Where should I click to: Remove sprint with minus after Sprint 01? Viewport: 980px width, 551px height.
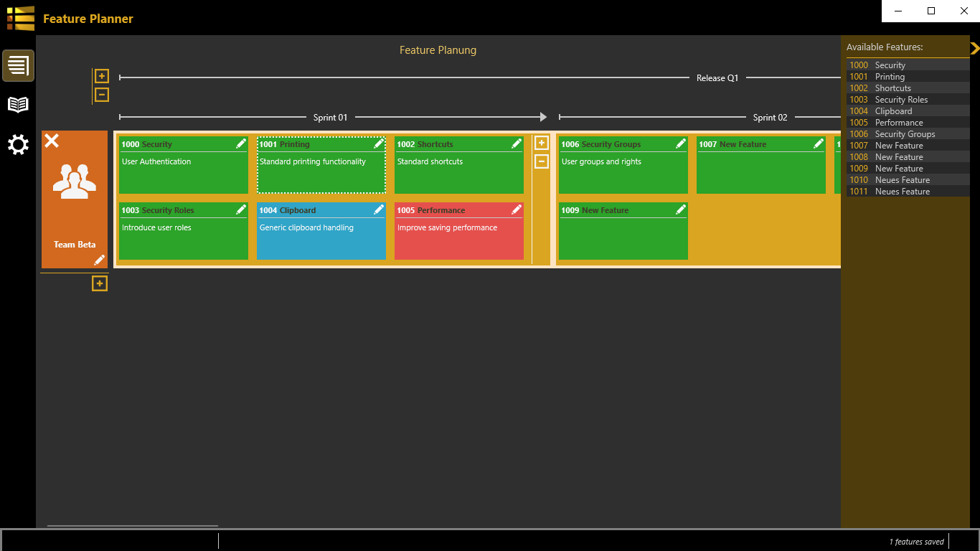(x=542, y=161)
